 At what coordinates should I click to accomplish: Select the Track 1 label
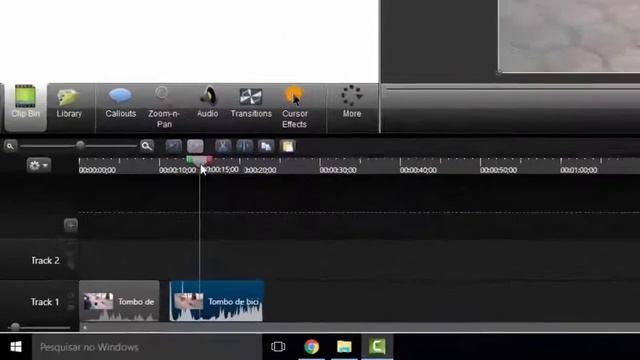coord(45,302)
